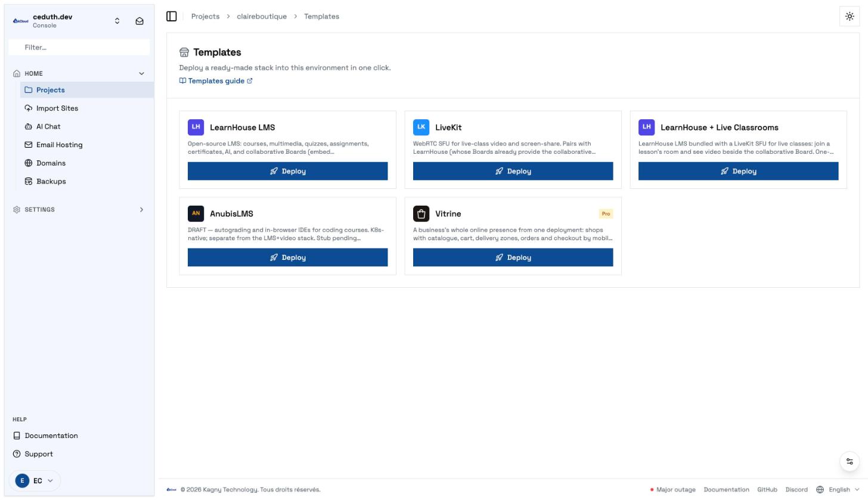Switch the light/dark theme sun icon
Screen dimensions: 868x500
coord(850,16)
